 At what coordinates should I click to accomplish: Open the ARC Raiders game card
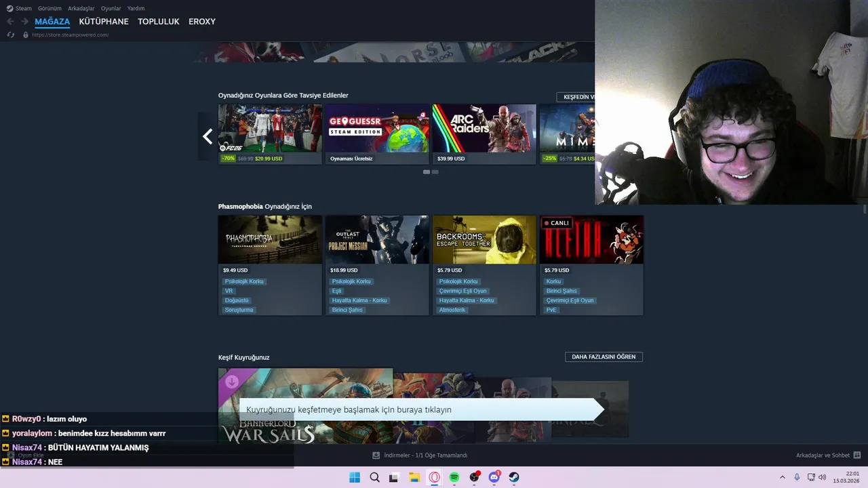(484, 134)
